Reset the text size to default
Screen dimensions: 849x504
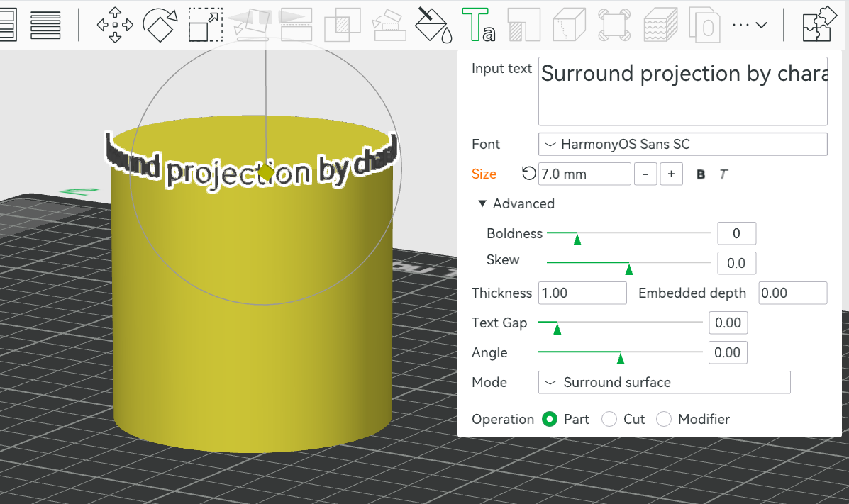[528, 173]
